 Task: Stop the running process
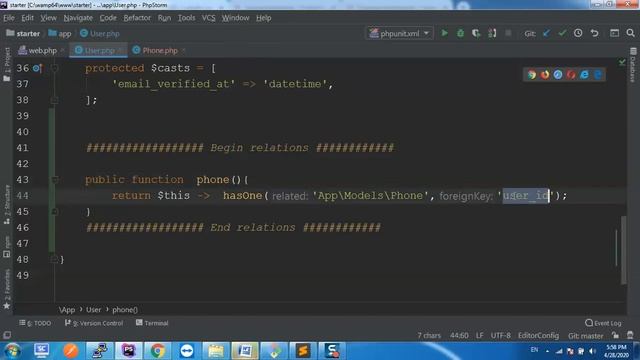(x=508, y=33)
